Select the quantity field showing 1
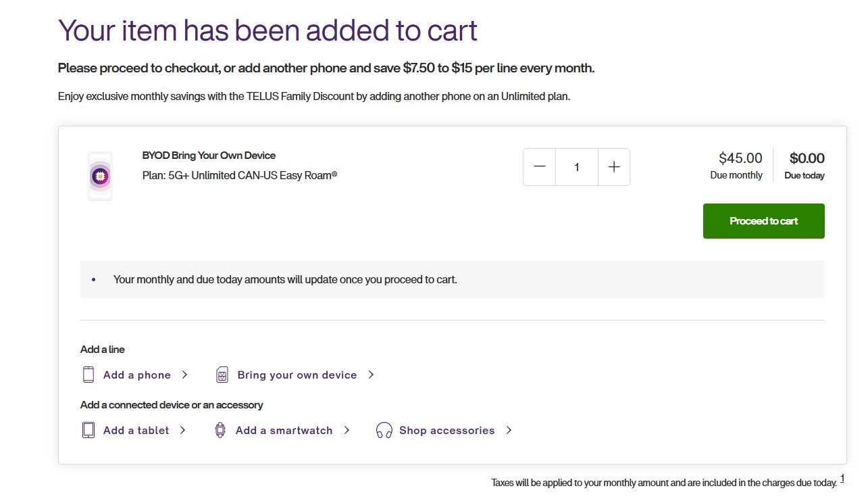The image size is (868, 501). pos(577,167)
